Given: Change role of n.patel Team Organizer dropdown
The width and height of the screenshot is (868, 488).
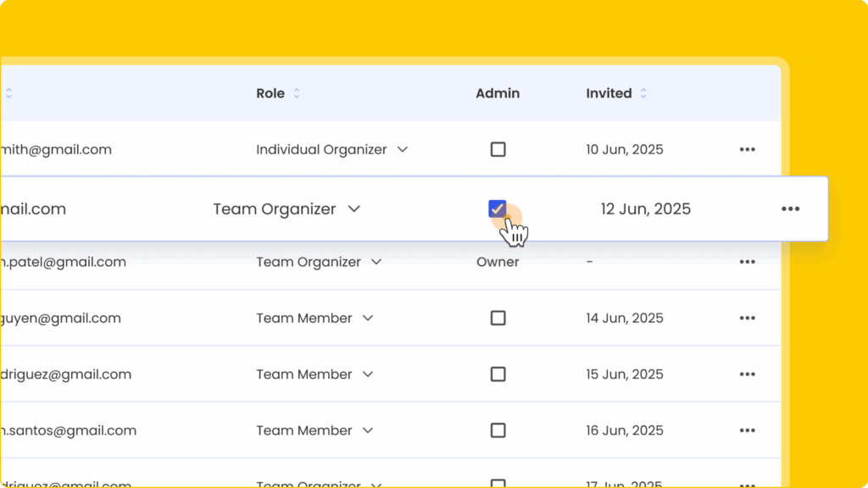Looking at the screenshot, I should 376,262.
